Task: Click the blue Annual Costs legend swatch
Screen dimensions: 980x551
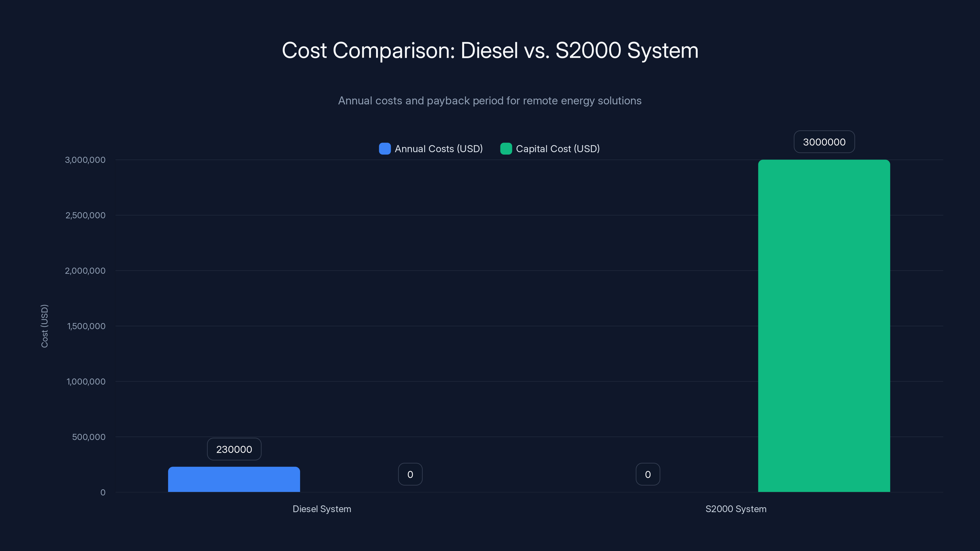Action: point(385,149)
